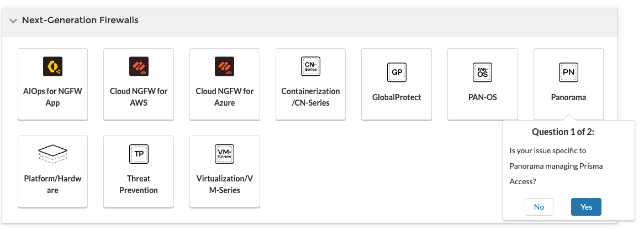644x229 pixels.
Task: Open the VM-Series virtualization icon
Action: 225,153
